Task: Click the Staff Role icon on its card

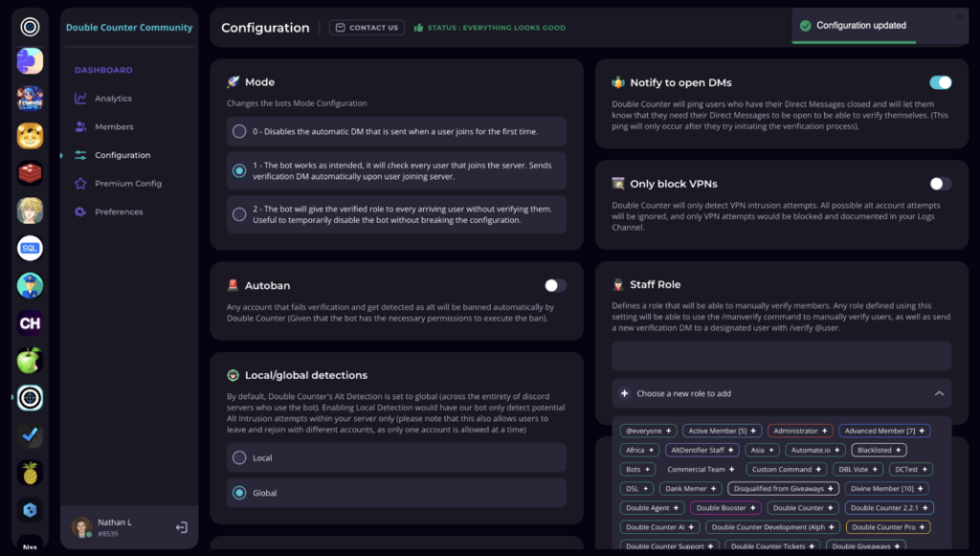Action: (x=616, y=284)
